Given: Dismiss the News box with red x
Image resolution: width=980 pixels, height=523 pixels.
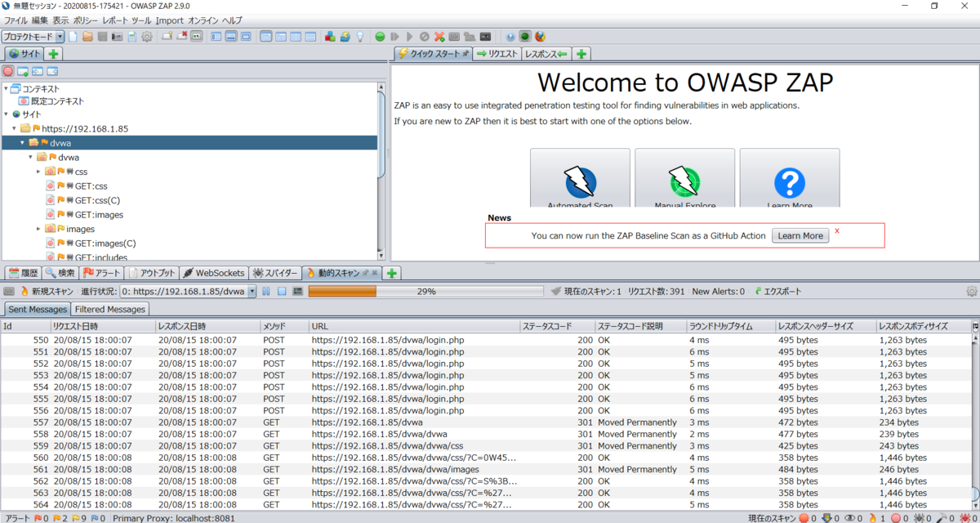Looking at the screenshot, I should tap(837, 231).
